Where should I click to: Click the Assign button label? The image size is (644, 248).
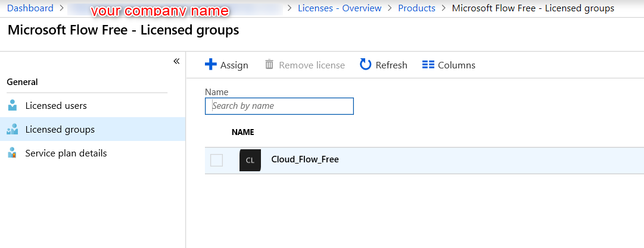coord(234,65)
